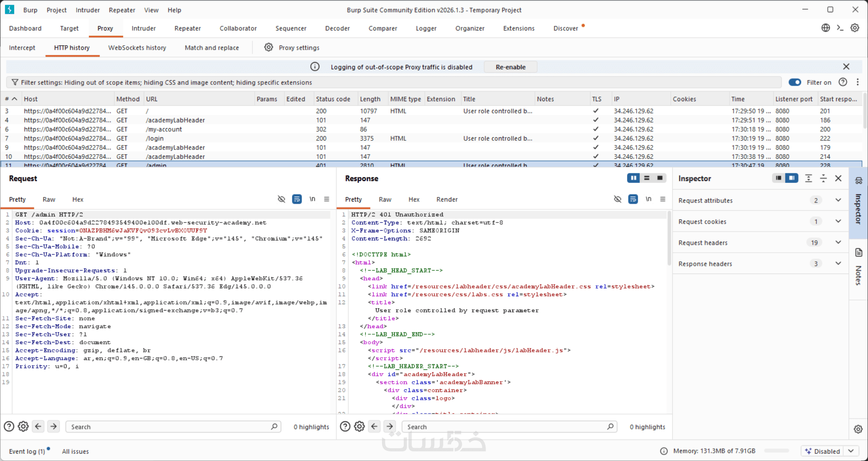868x461 pixels.
Task: Expand Request attributes section
Action: coord(838,200)
